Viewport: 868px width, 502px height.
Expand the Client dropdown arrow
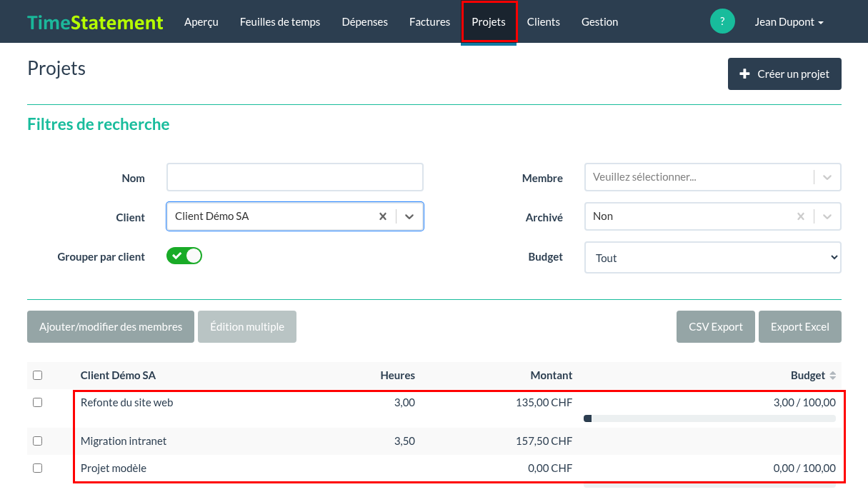coord(409,216)
